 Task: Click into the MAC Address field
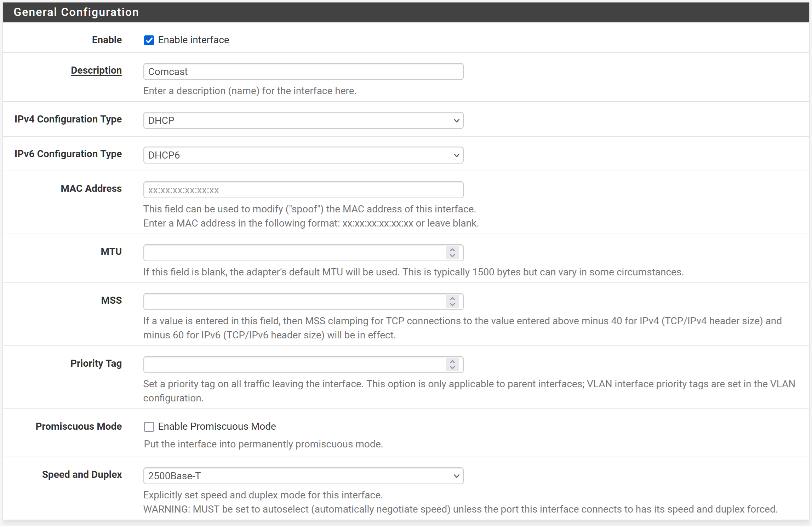pyautogui.click(x=303, y=190)
